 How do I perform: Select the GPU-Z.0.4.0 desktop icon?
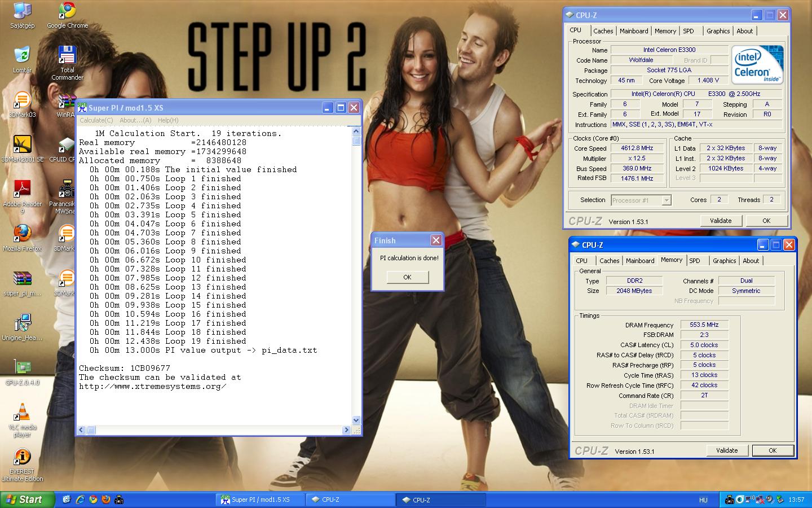click(x=22, y=372)
